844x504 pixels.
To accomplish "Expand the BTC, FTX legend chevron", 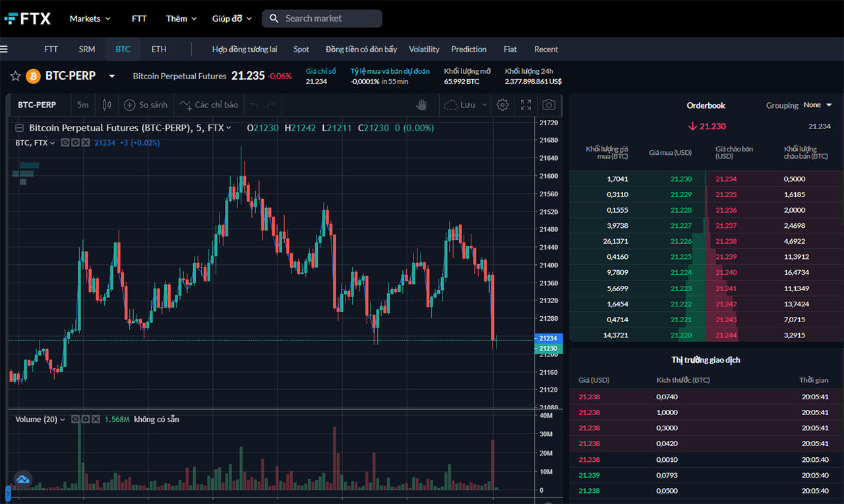I will pos(53,142).
